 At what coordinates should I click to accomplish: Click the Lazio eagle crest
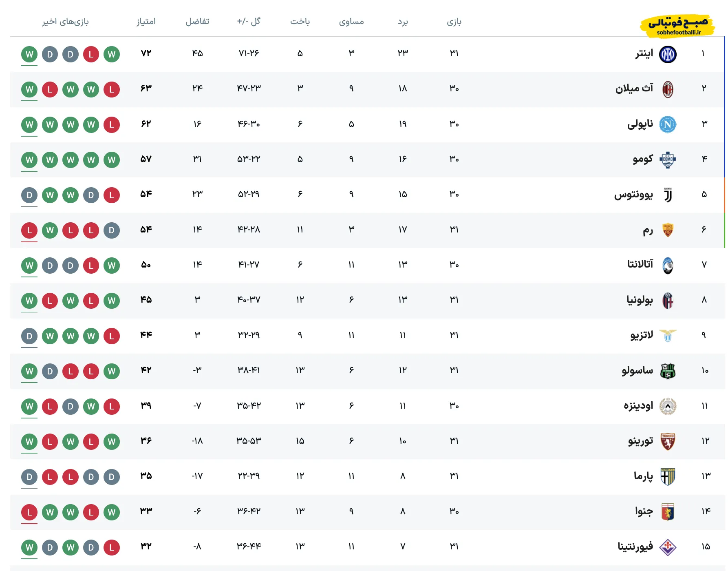click(668, 336)
